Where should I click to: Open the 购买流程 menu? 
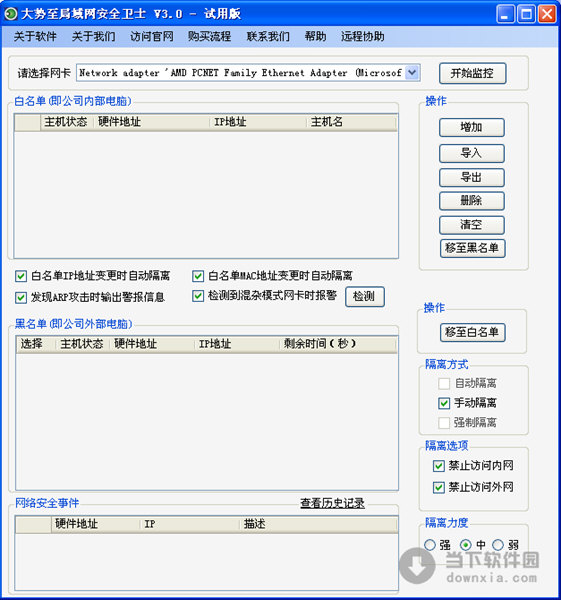click(x=209, y=37)
